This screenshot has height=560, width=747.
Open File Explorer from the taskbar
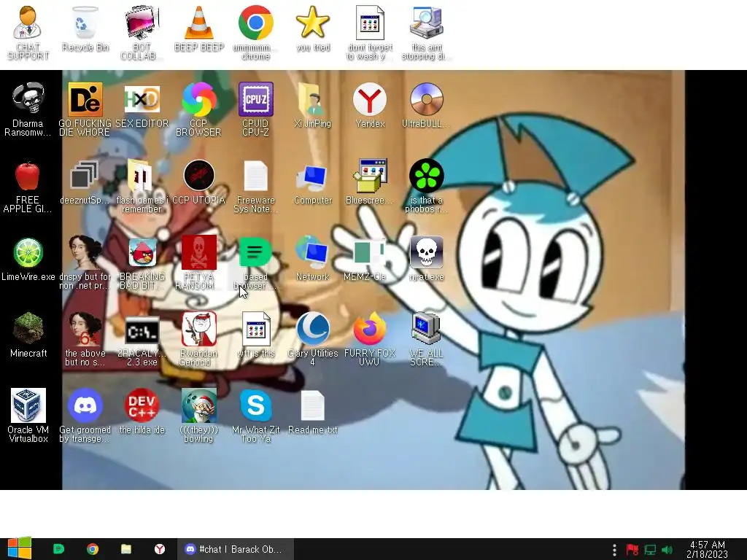(125, 549)
